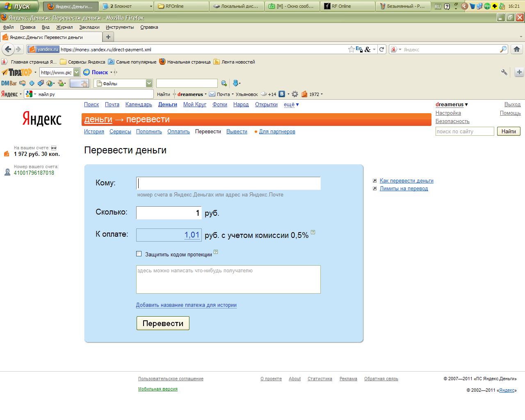Click 'Добавить название платежа для истории' link
Image resolution: width=525 pixels, height=420 pixels.
click(x=186, y=305)
